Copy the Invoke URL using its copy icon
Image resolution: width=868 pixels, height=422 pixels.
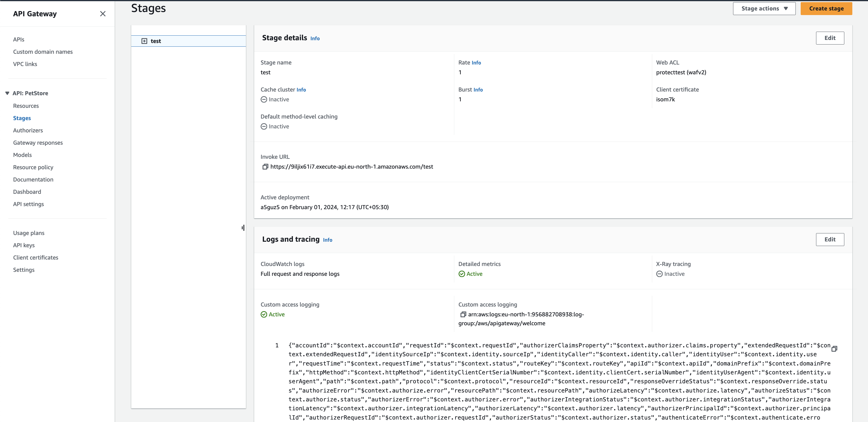pyautogui.click(x=265, y=167)
